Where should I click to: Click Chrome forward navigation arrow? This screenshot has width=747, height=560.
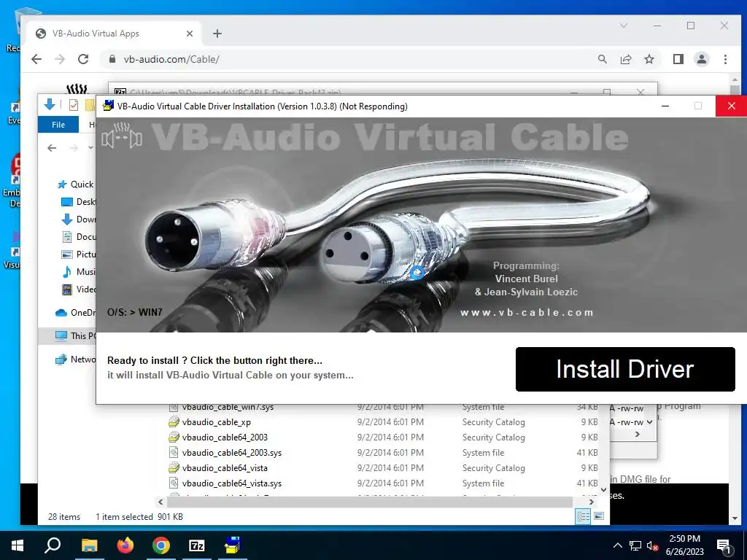click(x=60, y=59)
